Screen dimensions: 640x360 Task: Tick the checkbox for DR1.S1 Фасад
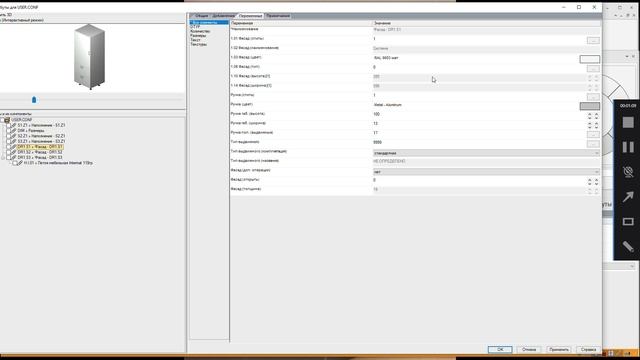point(9,147)
